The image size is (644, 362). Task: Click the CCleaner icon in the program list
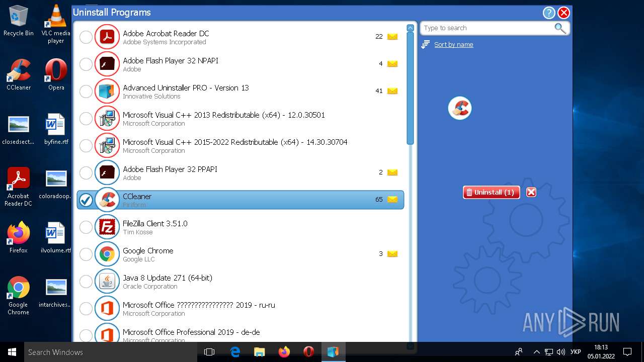click(x=107, y=200)
